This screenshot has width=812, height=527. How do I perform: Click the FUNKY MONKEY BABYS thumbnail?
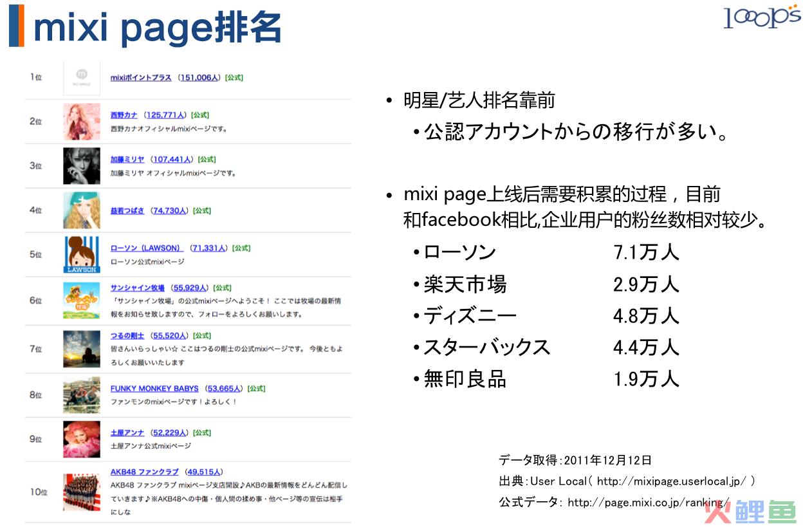click(x=82, y=395)
